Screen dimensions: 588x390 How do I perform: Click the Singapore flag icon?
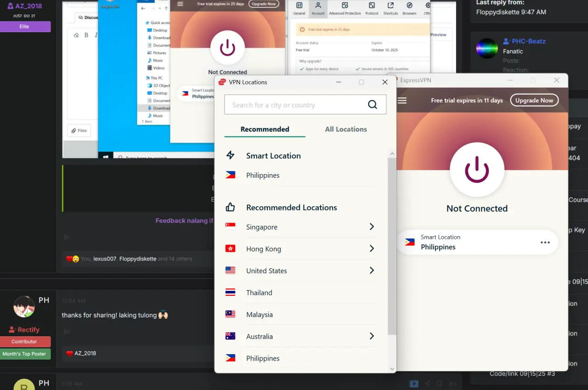[231, 226]
